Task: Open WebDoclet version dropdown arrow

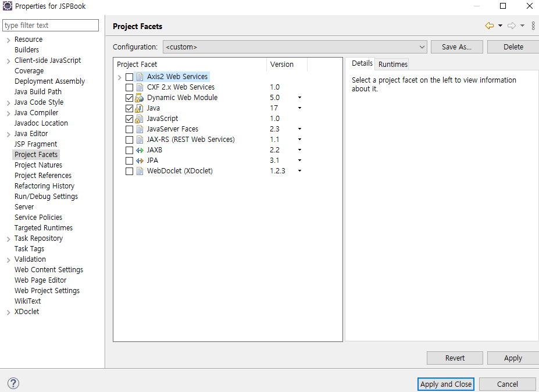Action: point(300,170)
